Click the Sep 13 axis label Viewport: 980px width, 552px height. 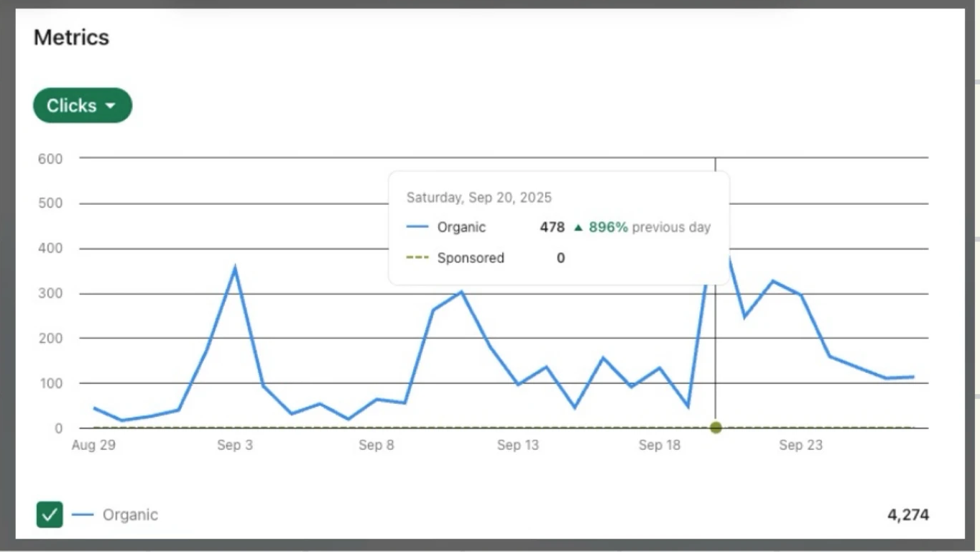[x=518, y=445]
